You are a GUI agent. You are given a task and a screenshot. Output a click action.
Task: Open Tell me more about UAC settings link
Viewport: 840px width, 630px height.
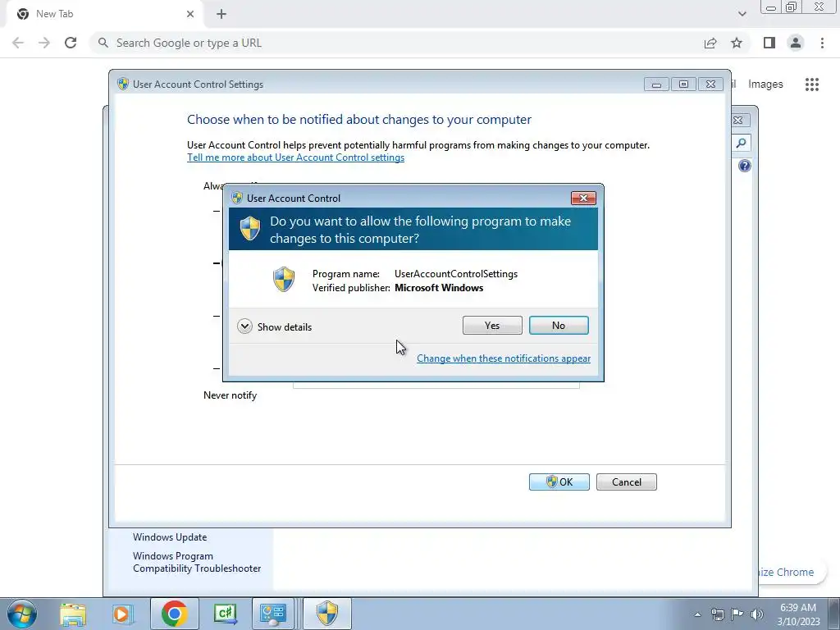[x=295, y=157]
